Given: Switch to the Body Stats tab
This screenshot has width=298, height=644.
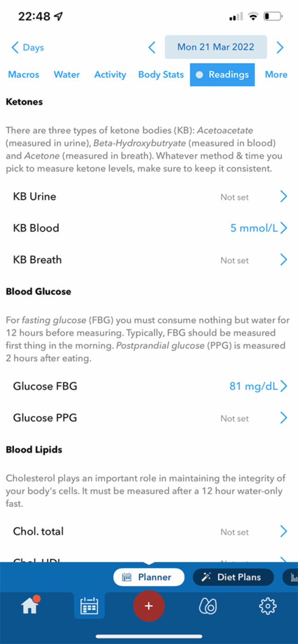Looking at the screenshot, I should tap(161, 75).
